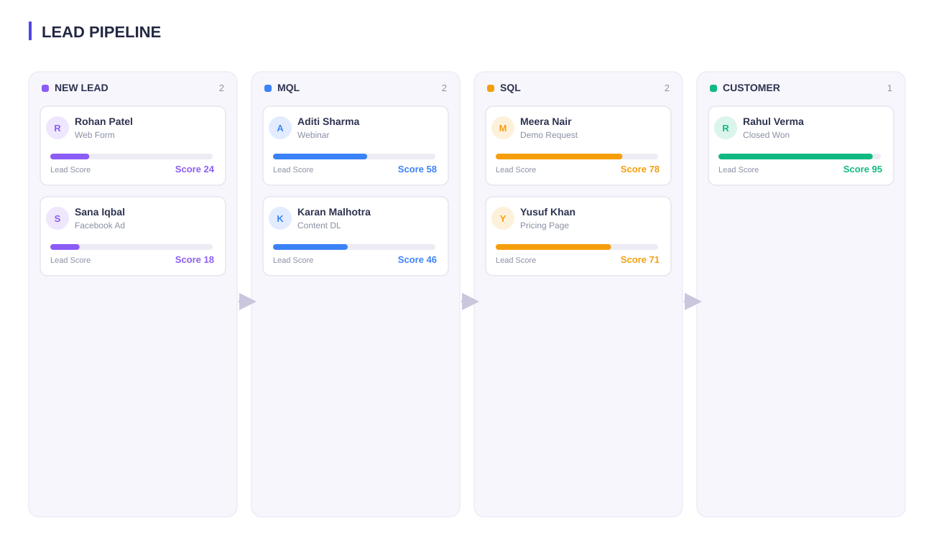Image resolution: width=934 pixels, height=560 pixels.
Task: Click the green dot beside CUSTOMER
Action: 713,88
